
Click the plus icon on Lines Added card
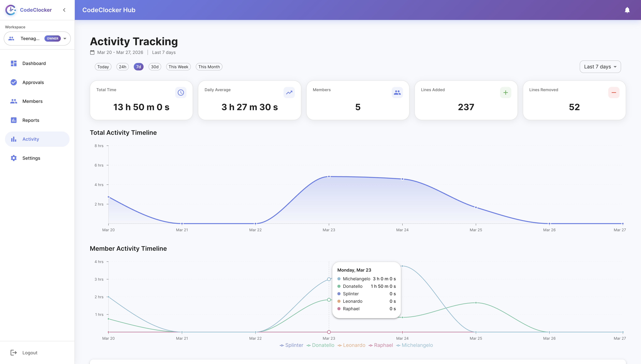pyautogui.click(x=506, y=93)
